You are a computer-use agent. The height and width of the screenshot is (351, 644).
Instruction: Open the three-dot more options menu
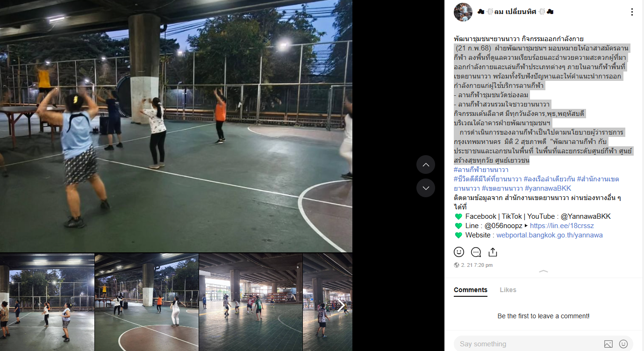[632, 12]
